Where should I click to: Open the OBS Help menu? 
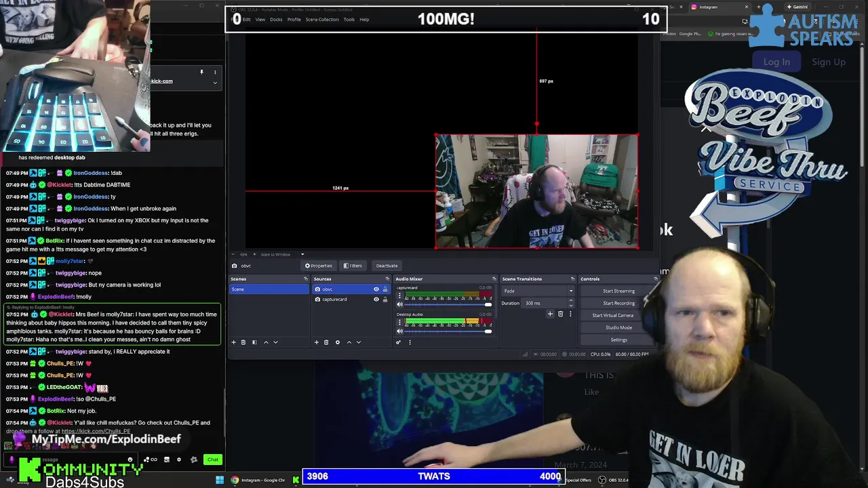[x=364, y=20]
